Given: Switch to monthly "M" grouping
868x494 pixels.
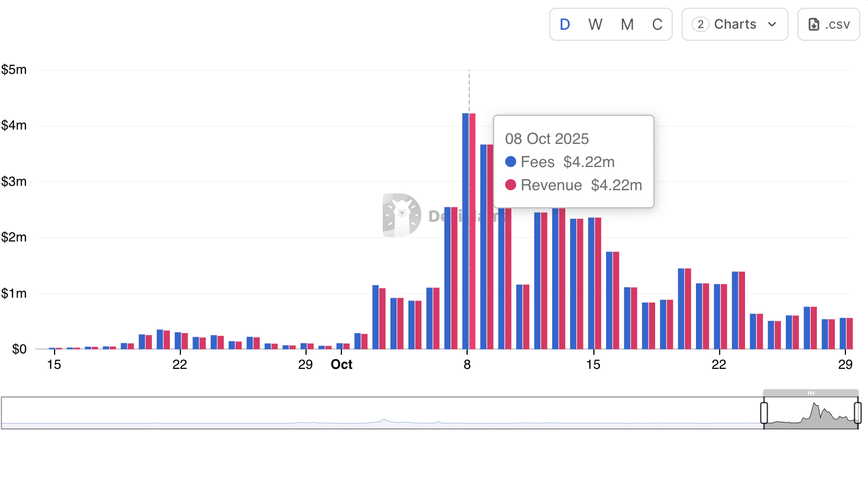Looking at the screenshot, I should pos(627,24).
